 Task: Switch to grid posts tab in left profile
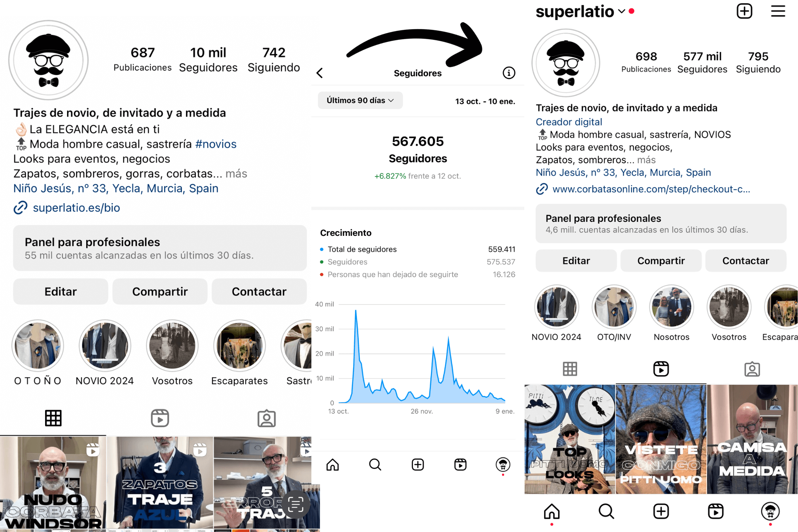tap(53, 418)
